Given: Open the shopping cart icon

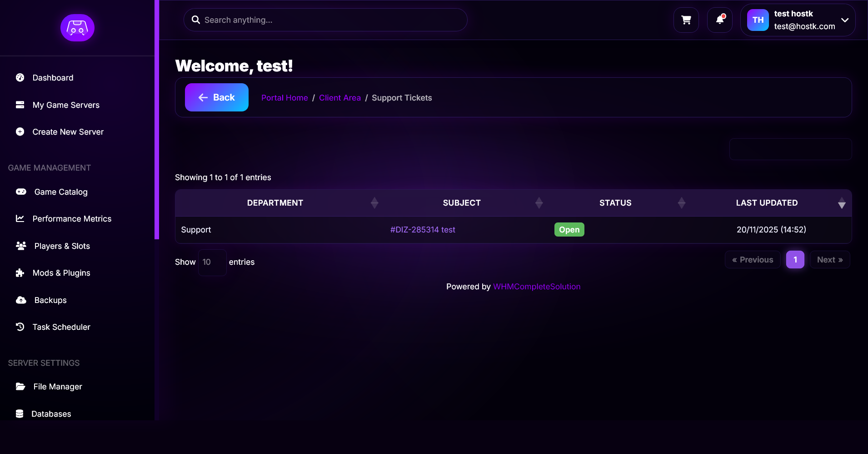Looking at the screenshot, I should tap(686, 20).
